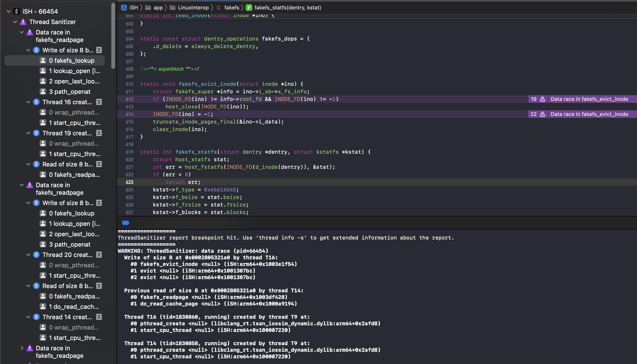Image resolution: width=637 pixels, height=364 pixels.
Task: Click the thread icon beside Thread 16 creation
Action: 36,102
